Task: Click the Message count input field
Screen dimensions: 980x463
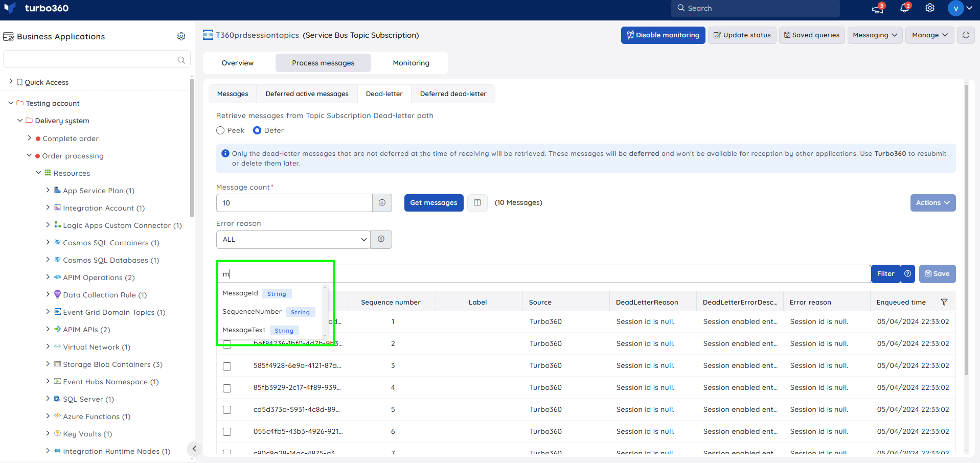Action: [x=294, y=203]
